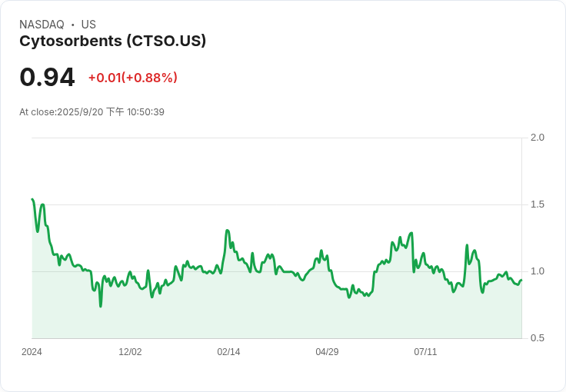
Task: Click the NASDAQ exchange label
Action: (x=42, y=25)
